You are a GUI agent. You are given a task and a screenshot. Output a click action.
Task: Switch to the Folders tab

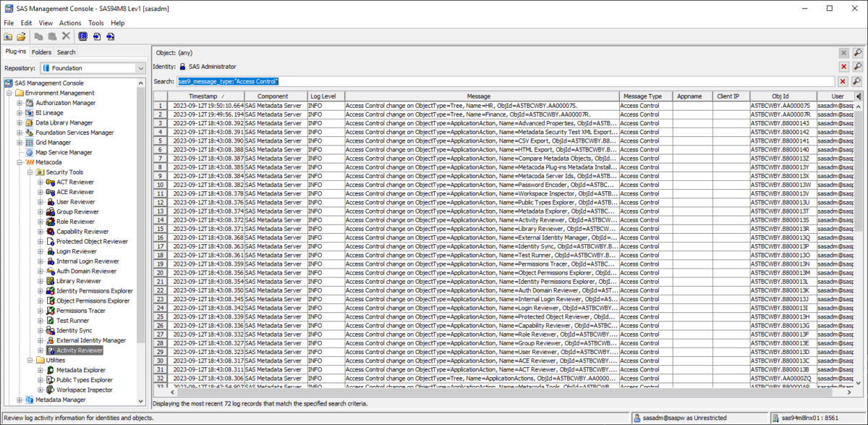[x=41, y=52]
